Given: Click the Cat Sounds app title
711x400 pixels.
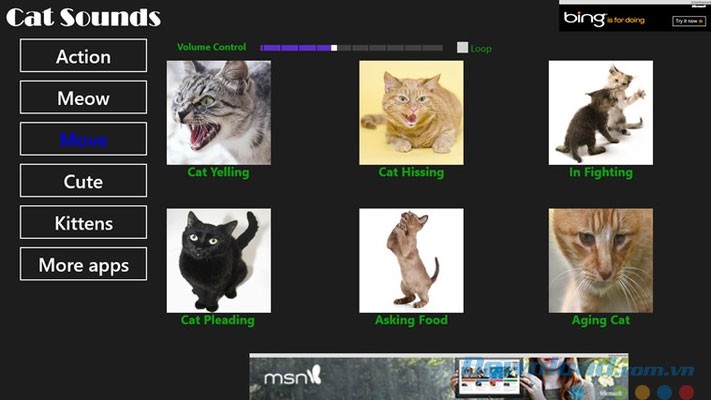Looking at the screenshot, I should pos(83,17).
